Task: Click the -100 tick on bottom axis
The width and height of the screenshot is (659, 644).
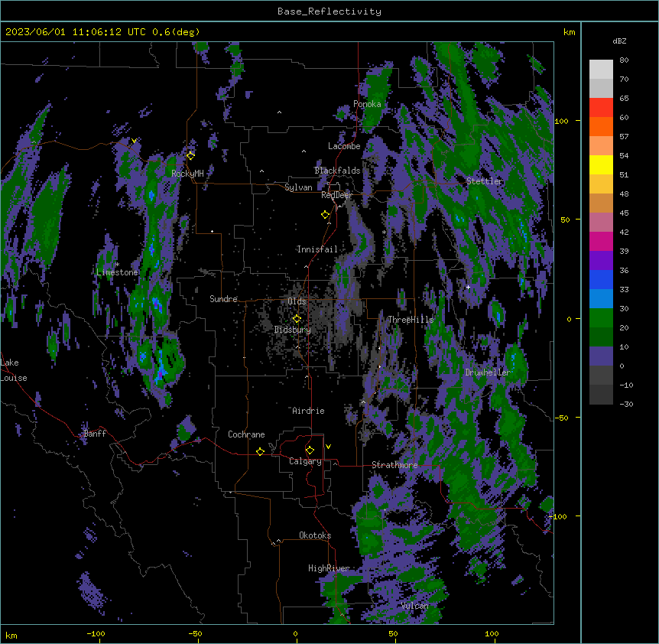Action: click(x=96, y=633)
